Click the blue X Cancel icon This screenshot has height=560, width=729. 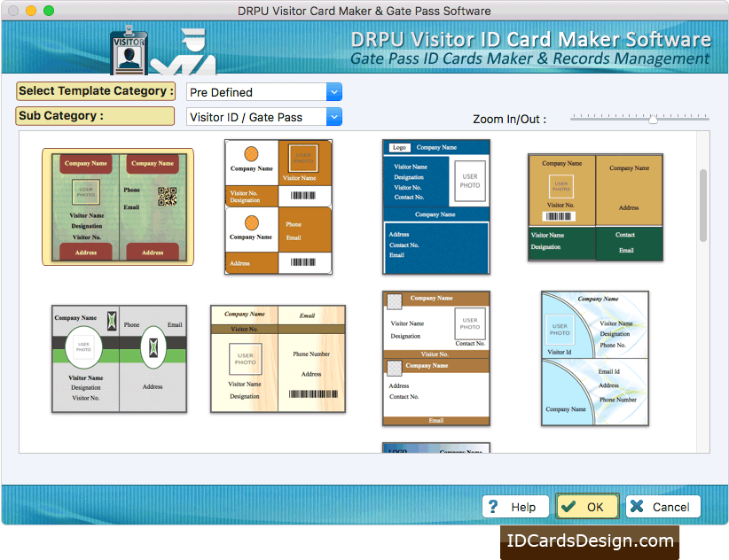pos(637,506)
